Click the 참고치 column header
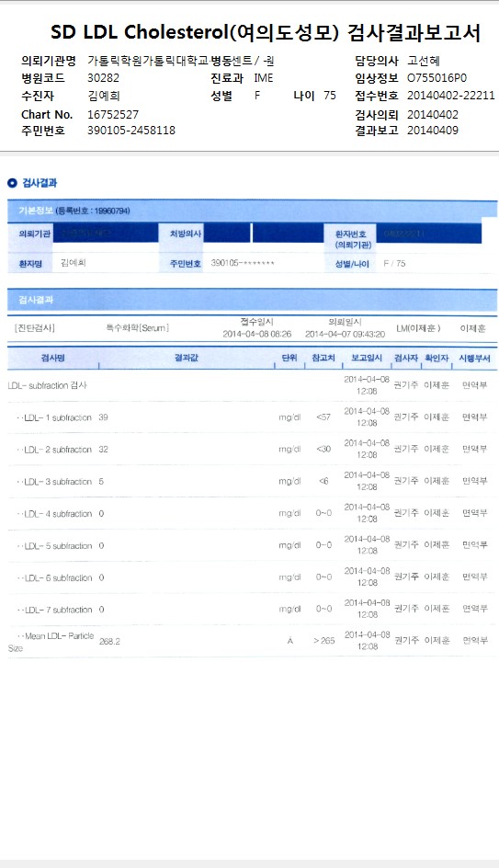Viewport: 499px width, 868px height. click(x=323, y=359)
